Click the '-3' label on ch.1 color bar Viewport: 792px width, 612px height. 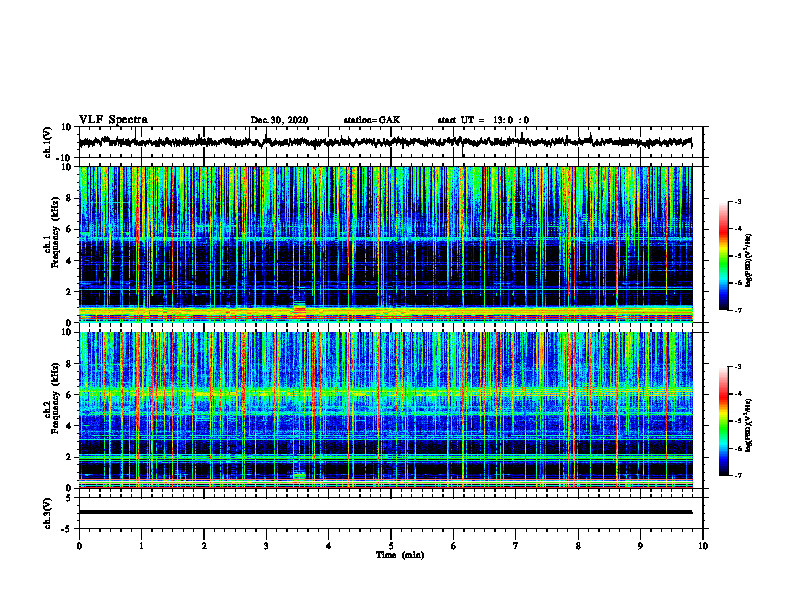coord(738,201)
